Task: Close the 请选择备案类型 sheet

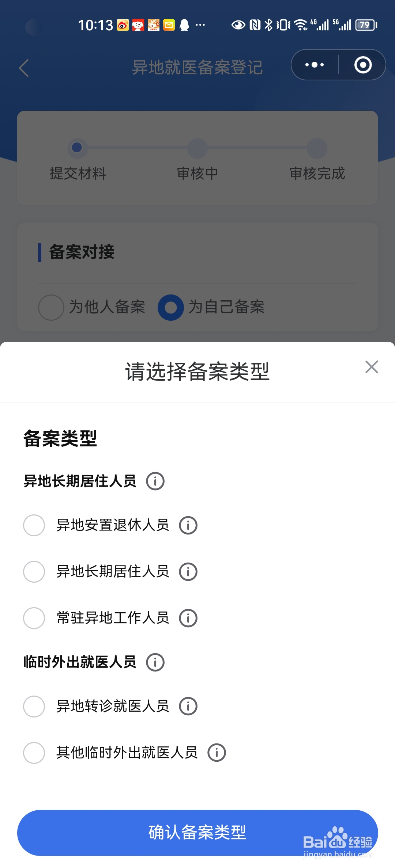Action: 372,367
